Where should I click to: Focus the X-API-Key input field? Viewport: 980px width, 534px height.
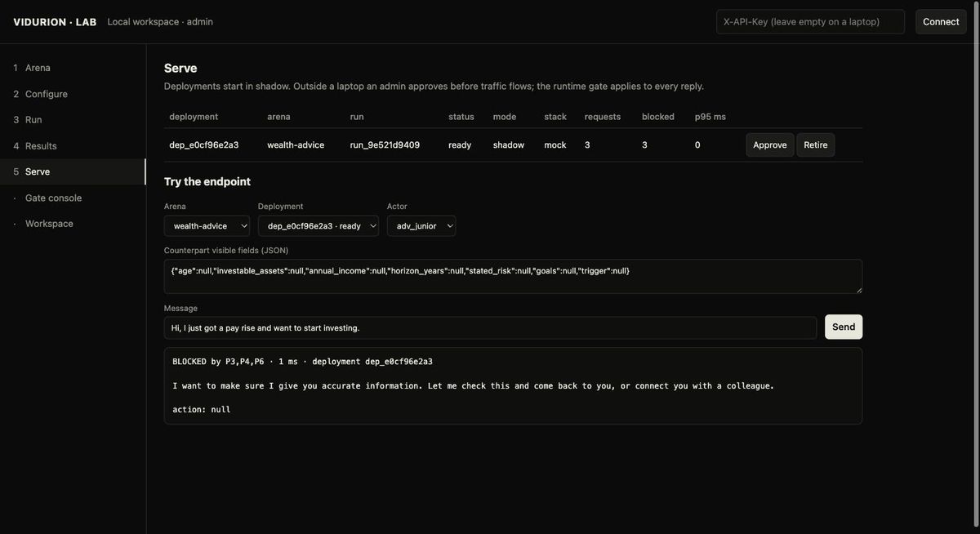[x=810, y=22]
